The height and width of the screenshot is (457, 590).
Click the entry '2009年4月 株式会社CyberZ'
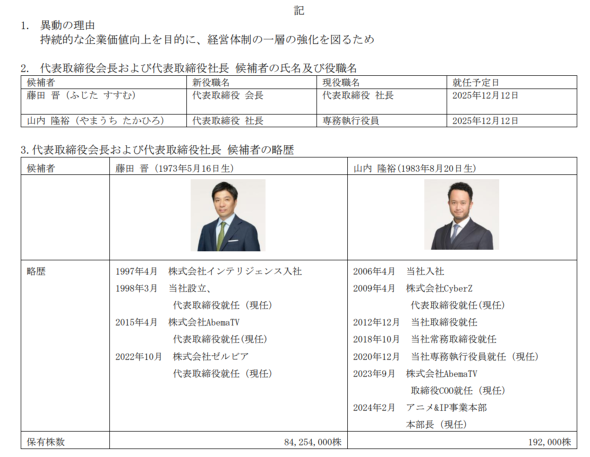(413, 288)
